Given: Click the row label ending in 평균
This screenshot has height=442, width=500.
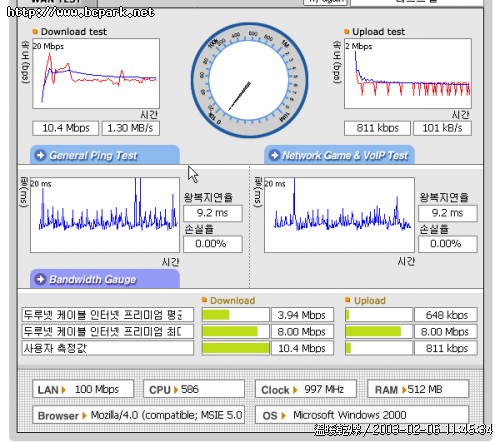Looking at the screenshot, I should [108, 315].
